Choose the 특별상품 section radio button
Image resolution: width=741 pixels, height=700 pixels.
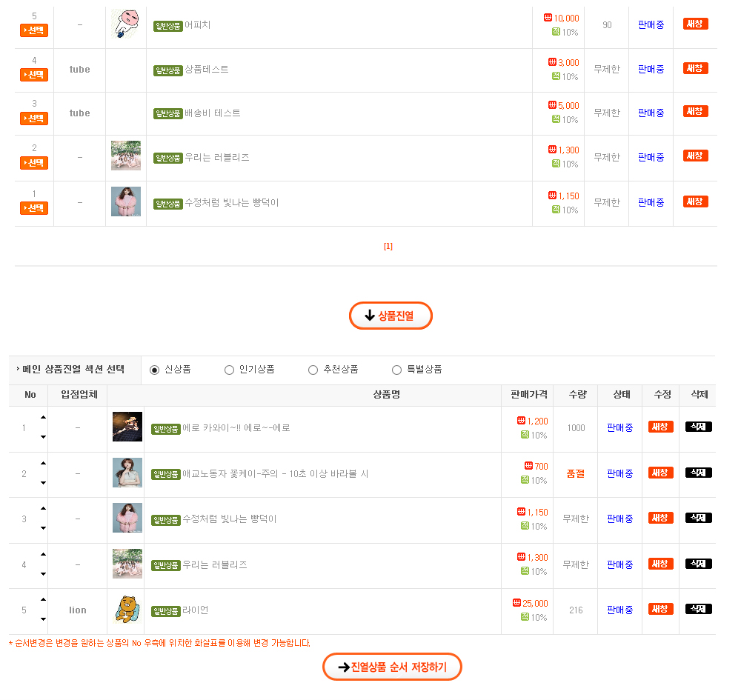click(396, 370)
